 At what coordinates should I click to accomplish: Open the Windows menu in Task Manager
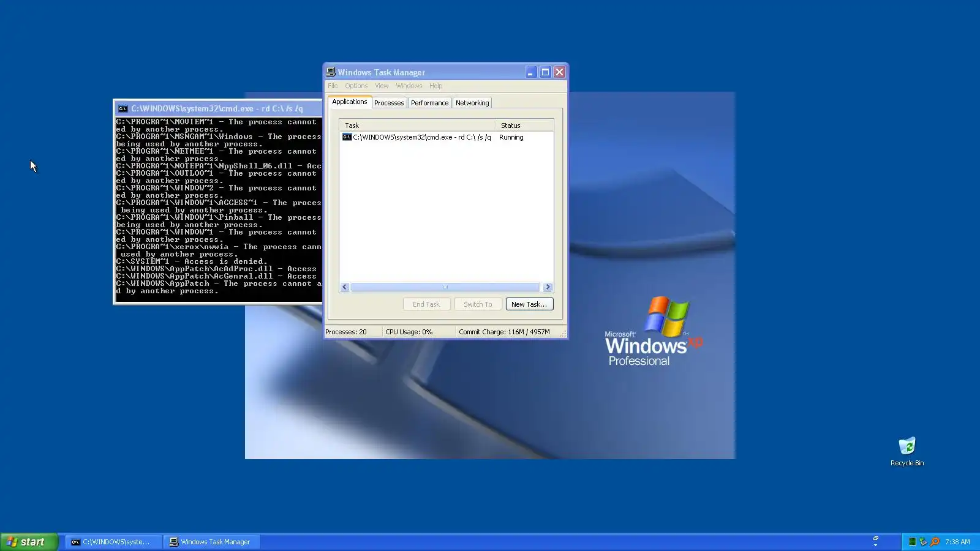(409, 86)
